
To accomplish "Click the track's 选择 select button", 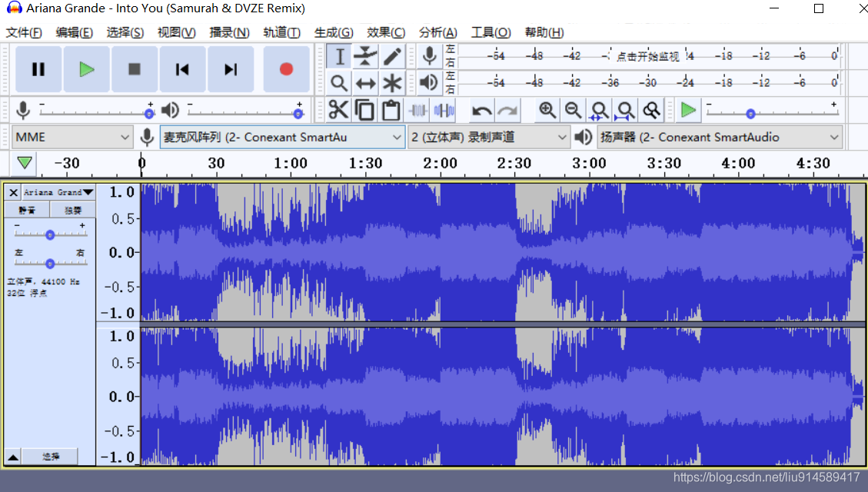I will pyautogui.click(x=51, y=457).
